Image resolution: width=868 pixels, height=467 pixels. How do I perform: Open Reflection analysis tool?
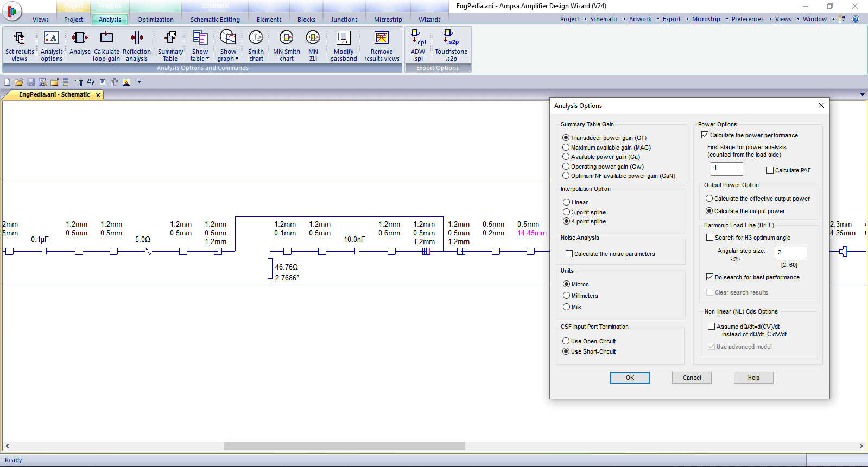(137, 45)
